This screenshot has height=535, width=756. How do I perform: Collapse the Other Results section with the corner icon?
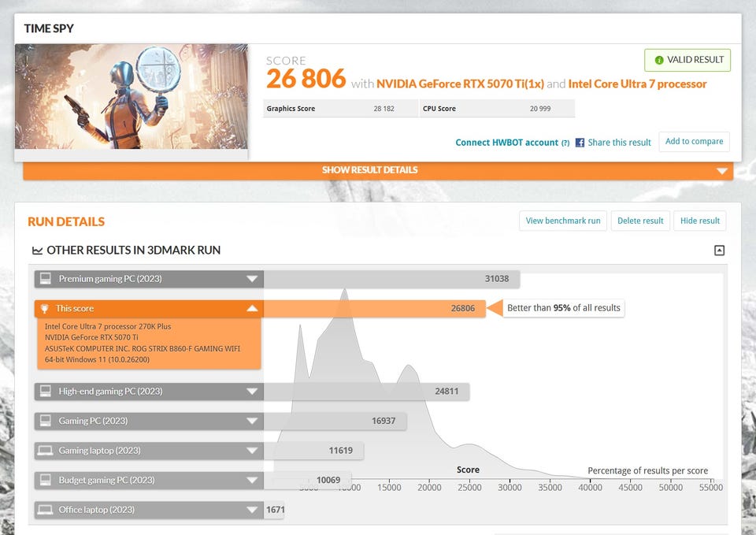pos(719,251)
